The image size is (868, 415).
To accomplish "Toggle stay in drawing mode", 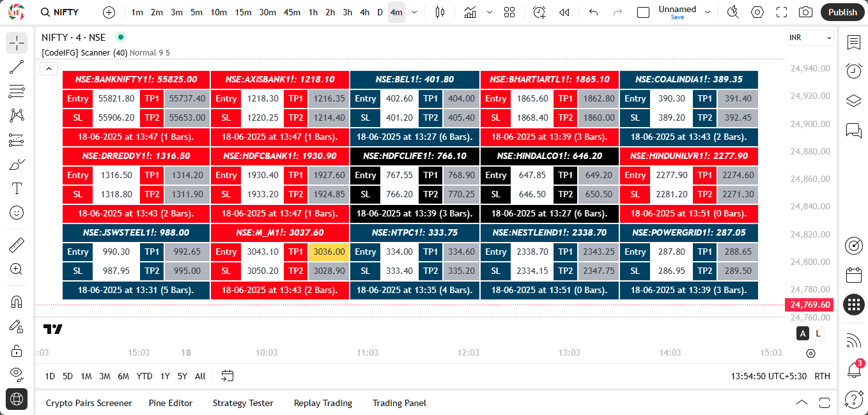I will [x=17, y=326].
